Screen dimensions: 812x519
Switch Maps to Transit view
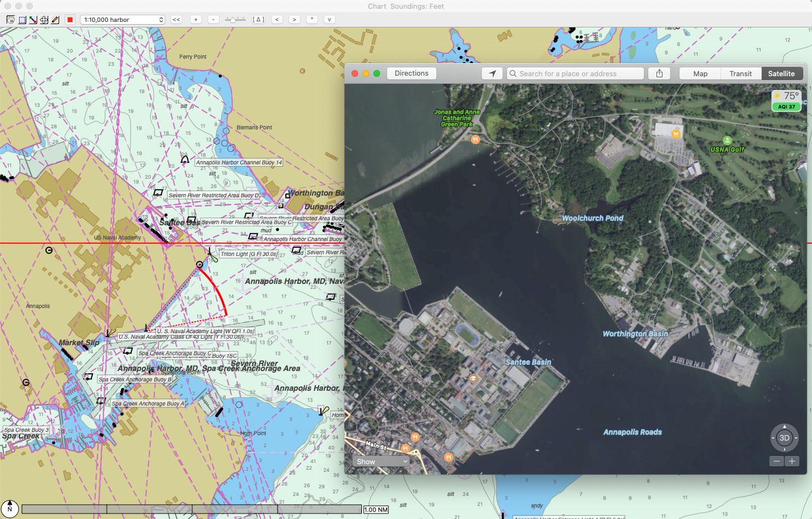click(x=740, y=73)
